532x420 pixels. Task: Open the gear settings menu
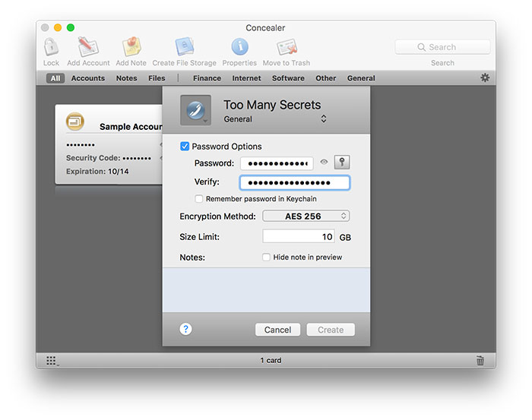[x=485, y=77]
